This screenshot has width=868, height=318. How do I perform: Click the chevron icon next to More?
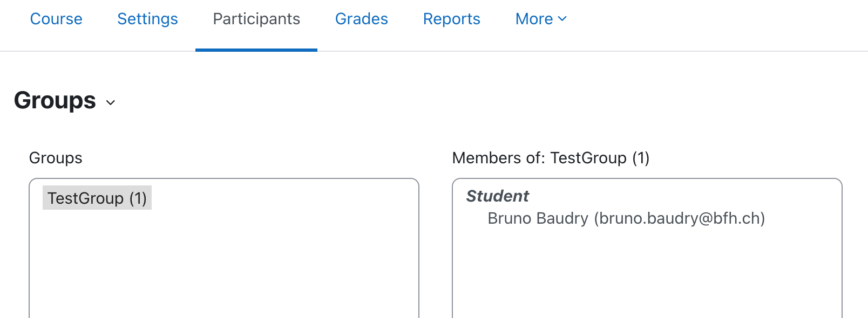coord(562,19)
